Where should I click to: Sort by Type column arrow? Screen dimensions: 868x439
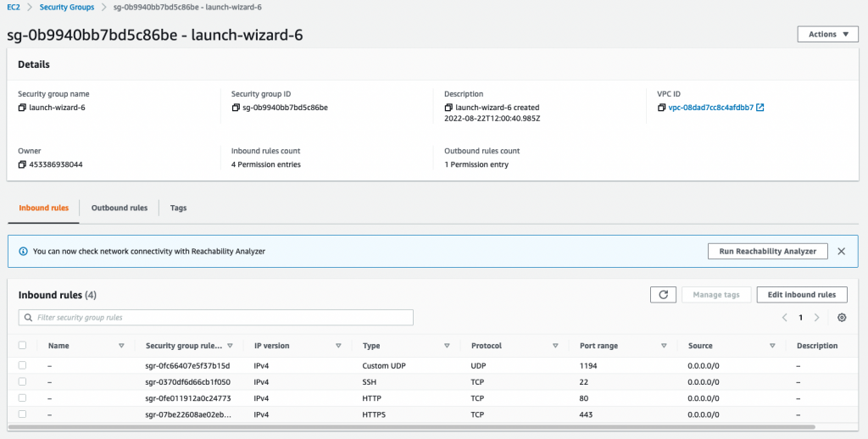[447, 346]
